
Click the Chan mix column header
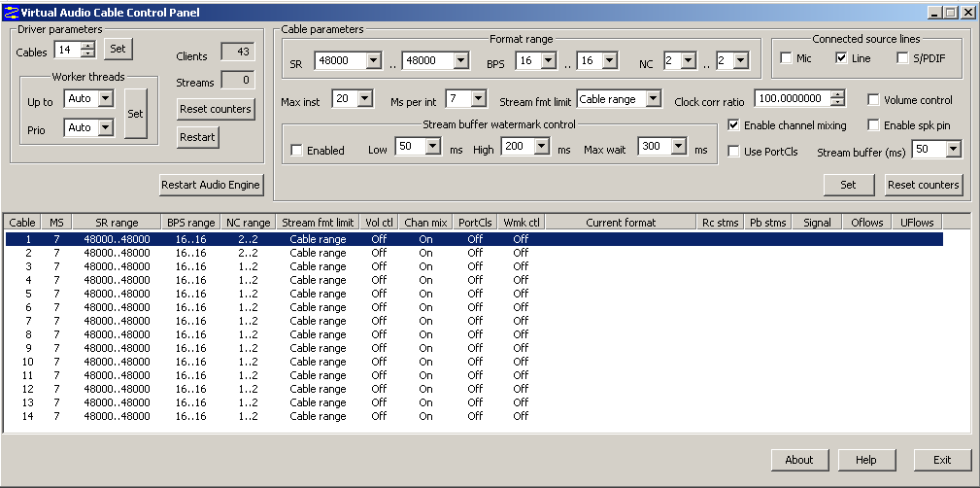pos(425,222)
